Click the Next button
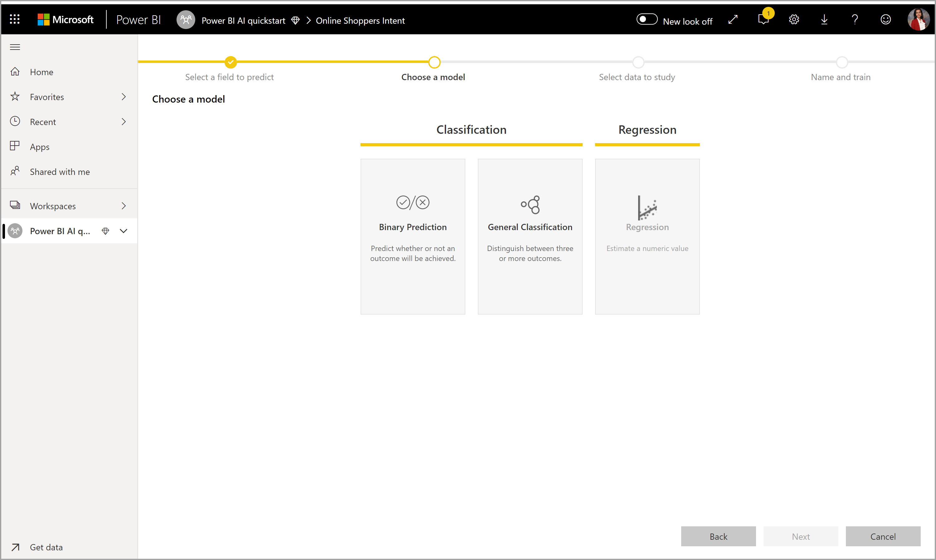 click(x=801, y=536)
